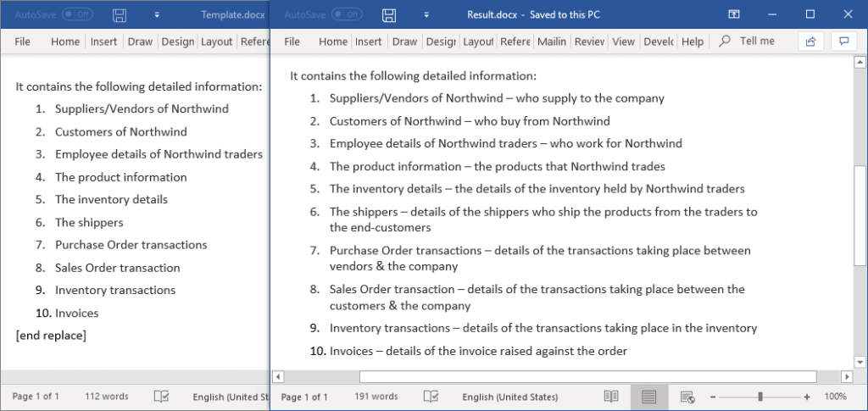Click 'Invoices – details of the invoice' line

pyautogui.click(x=478, y=351)
